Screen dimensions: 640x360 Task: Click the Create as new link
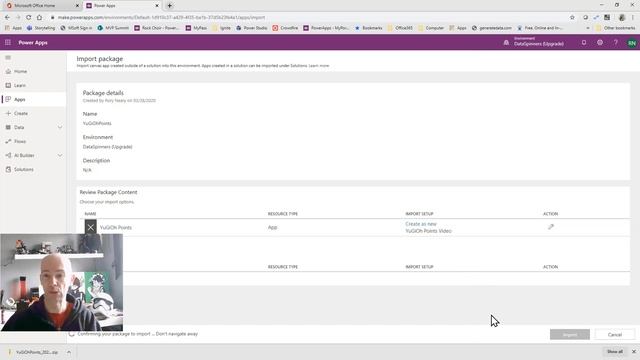click(421, 224)
